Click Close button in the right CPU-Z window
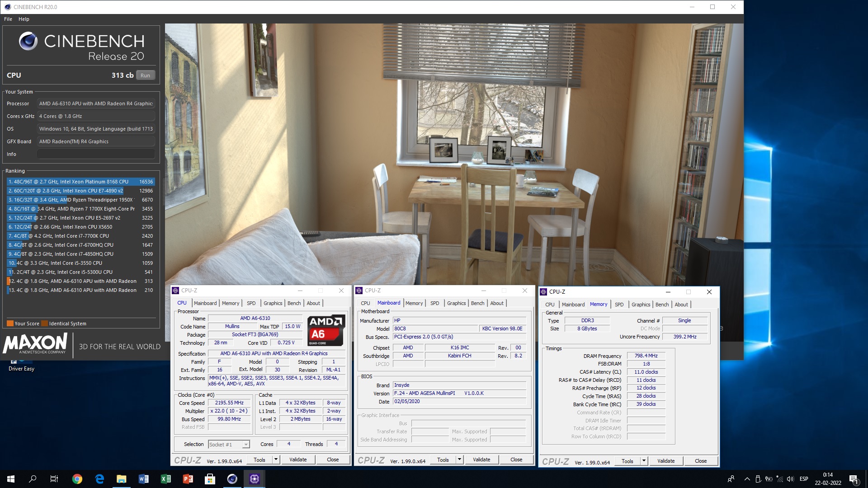This screenshot has height=488, width=868. point(701,461)
